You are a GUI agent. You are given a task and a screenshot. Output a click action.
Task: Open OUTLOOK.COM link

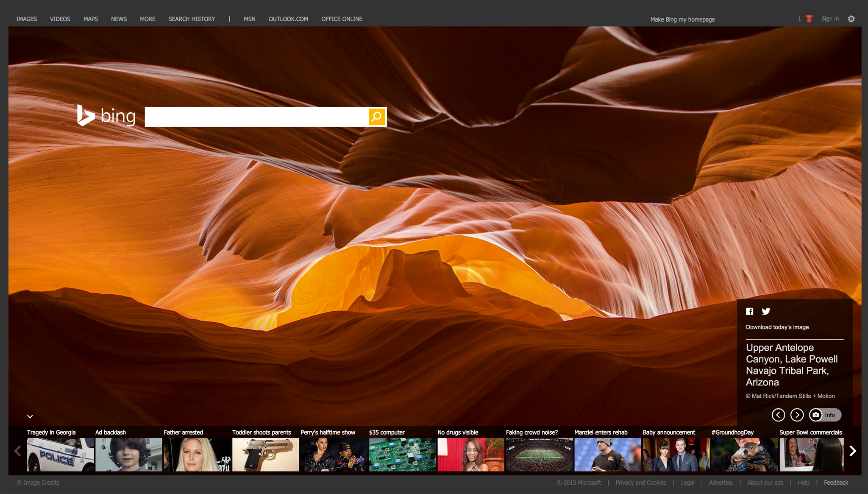(x=288, y=19)
